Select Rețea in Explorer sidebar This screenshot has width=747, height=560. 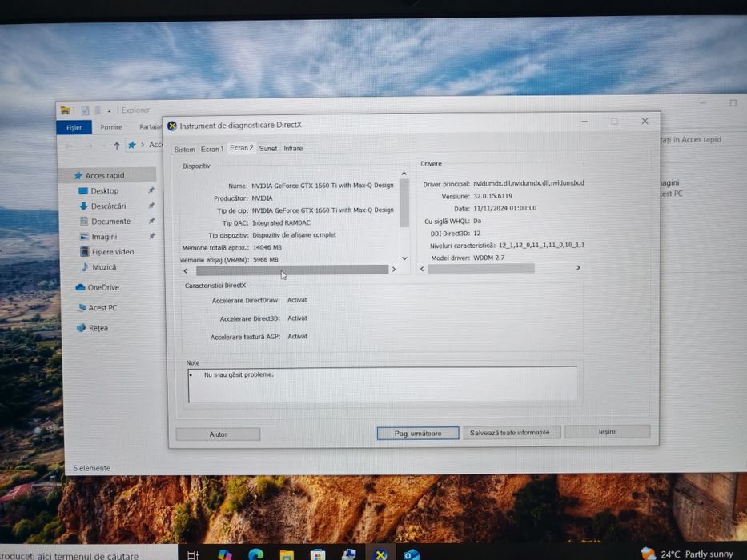pos(98,328)
